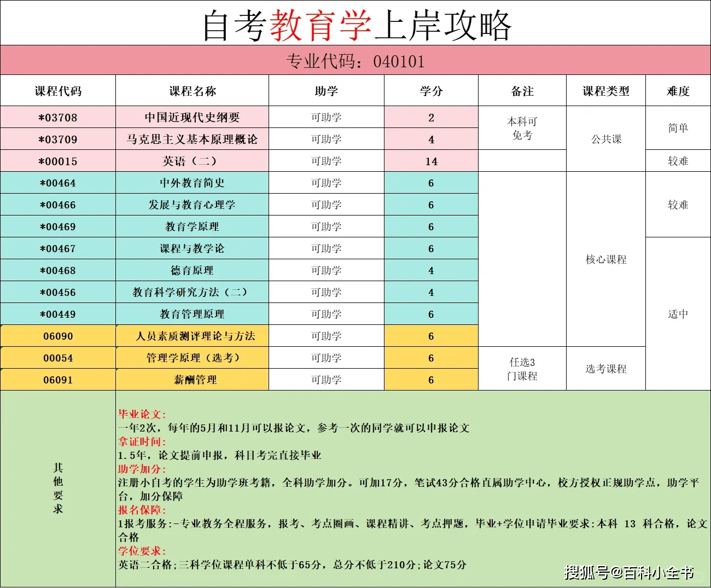
Task: Click the 发展与教育心理学 cell
Action: pyautogui.click(x=193, y=205)
